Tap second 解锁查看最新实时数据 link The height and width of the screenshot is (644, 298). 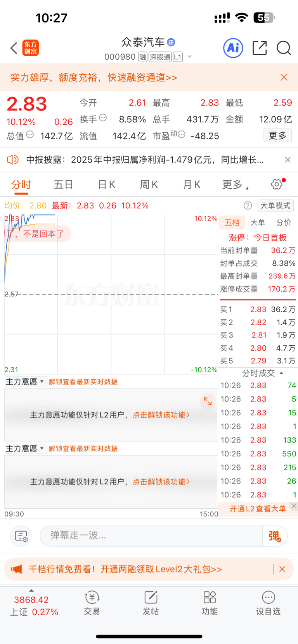click(x=83, y=448)
